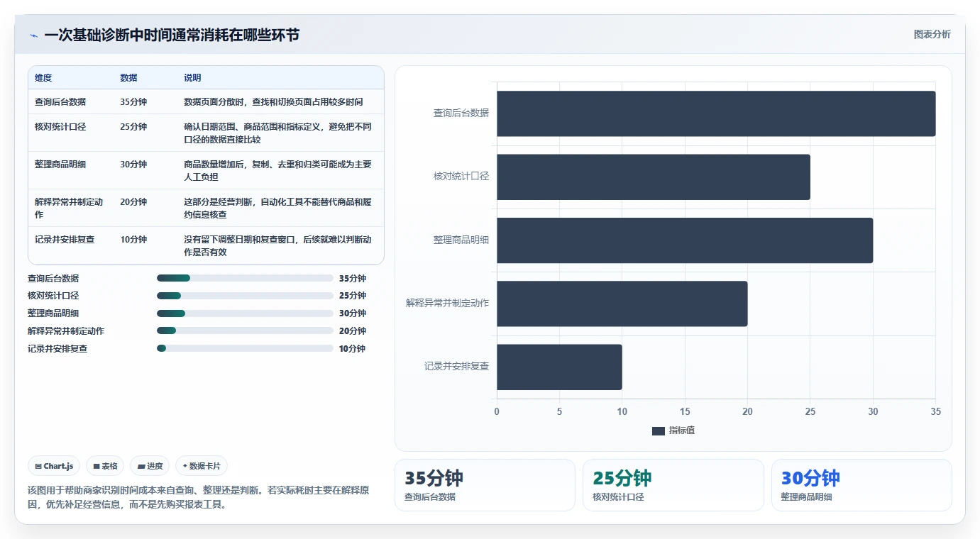This screenshot has width=980, height=539.
Task: Click the x-axis tick value 20
Action: pos(747,412)
